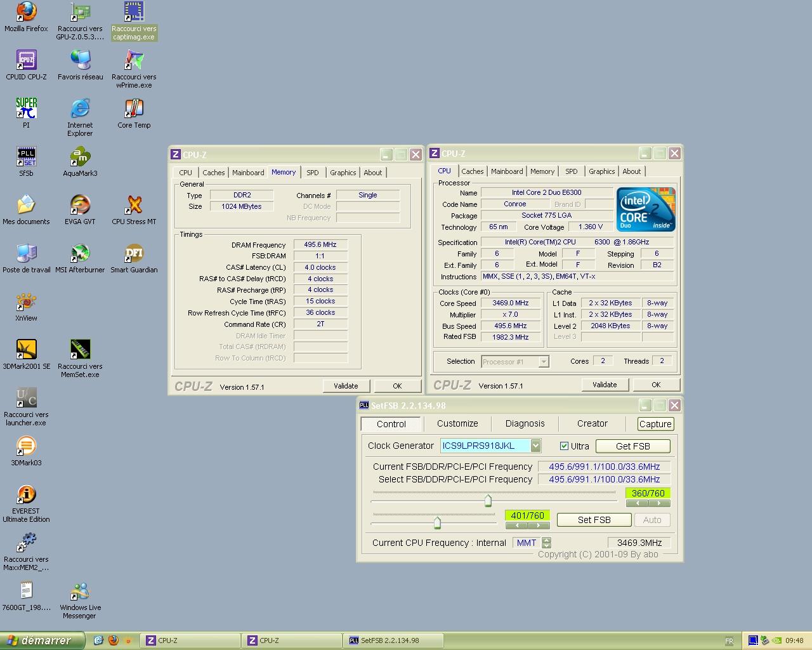The image size is (812, 650).
Task: Click the taskbar clock showing 09:48
Action: pos(794,641)
